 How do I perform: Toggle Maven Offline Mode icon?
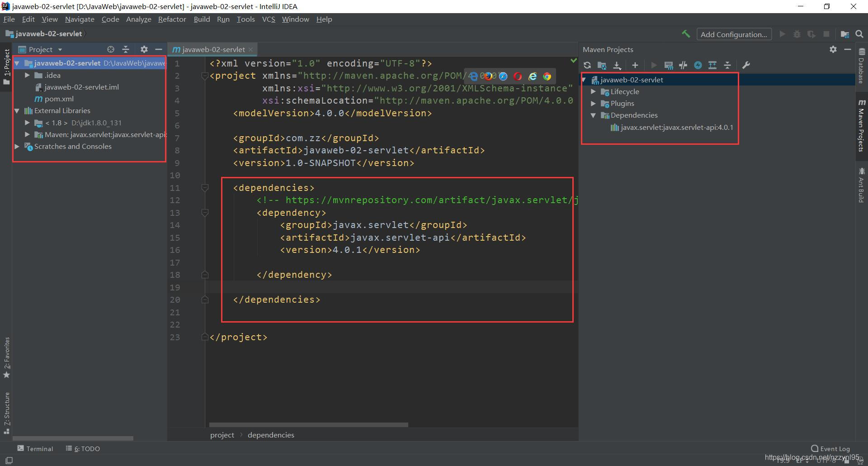(683, 65)
